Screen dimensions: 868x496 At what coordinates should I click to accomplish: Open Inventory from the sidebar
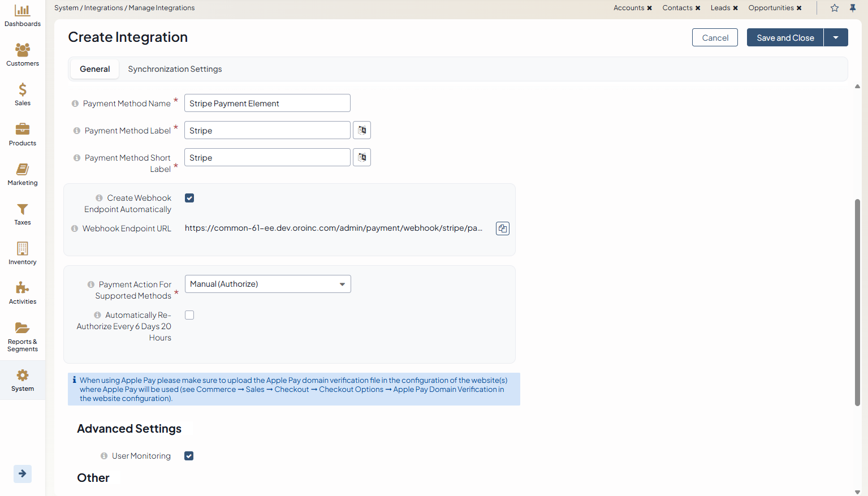(23, 253)
